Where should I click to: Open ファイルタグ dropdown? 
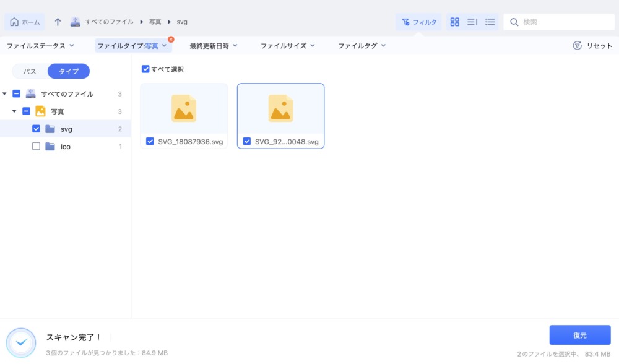coord(361,46)
